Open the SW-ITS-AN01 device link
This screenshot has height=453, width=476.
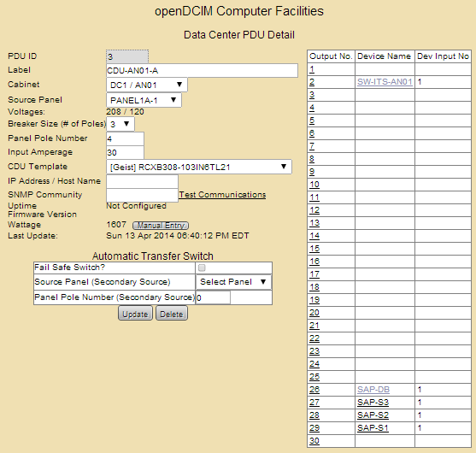[385, 82]
